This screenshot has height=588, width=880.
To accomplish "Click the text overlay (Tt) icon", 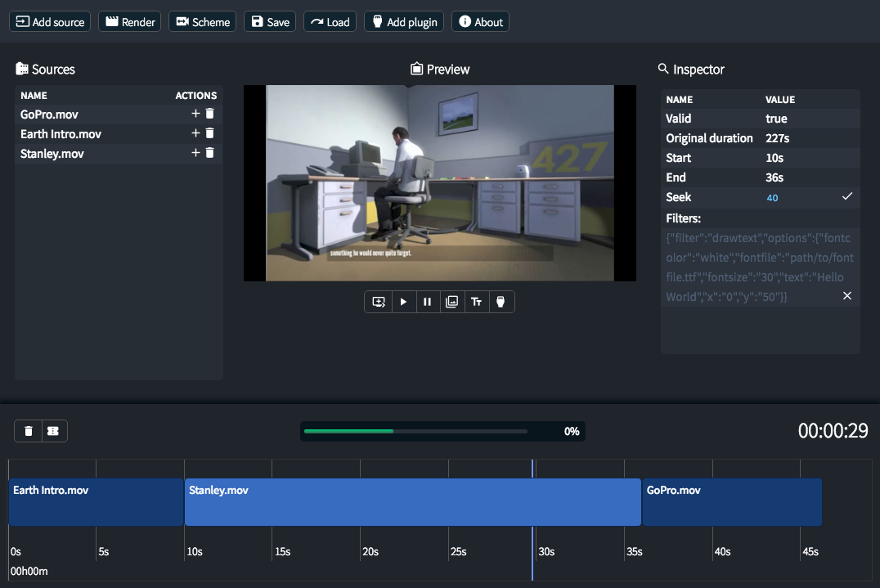I will (477, 302).
